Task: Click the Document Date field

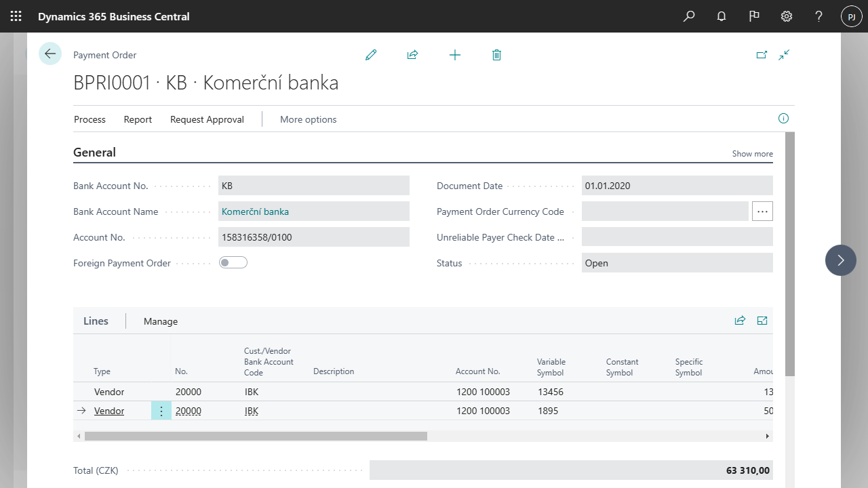Action: (x=677, y=186)
